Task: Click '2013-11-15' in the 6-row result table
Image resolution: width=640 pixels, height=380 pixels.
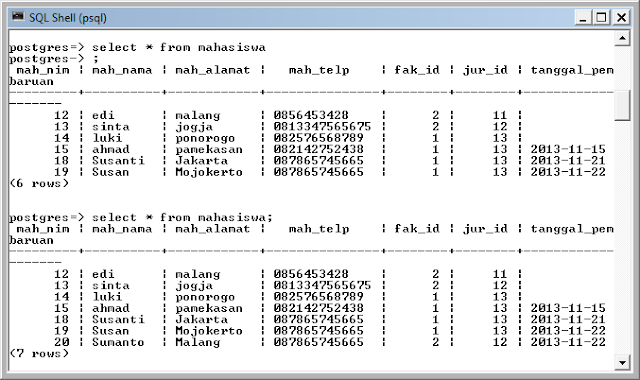Action: pyautogui.click(x=568, y=149)
